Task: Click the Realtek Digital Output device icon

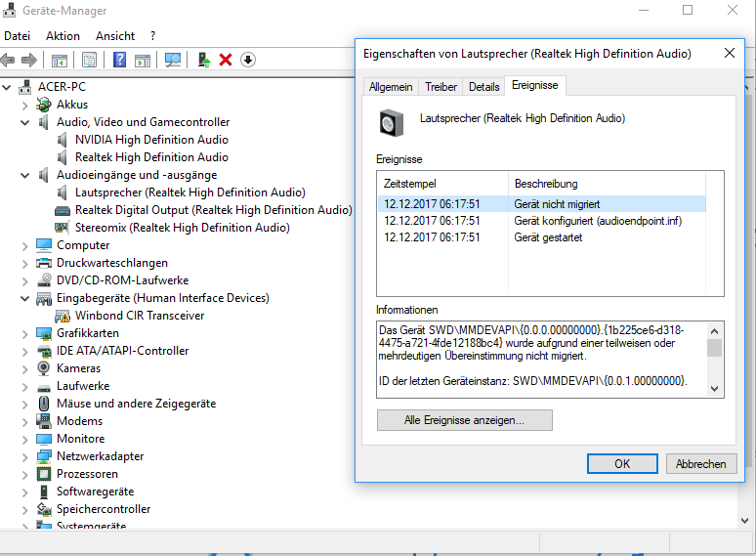Action: click(63, 211)
